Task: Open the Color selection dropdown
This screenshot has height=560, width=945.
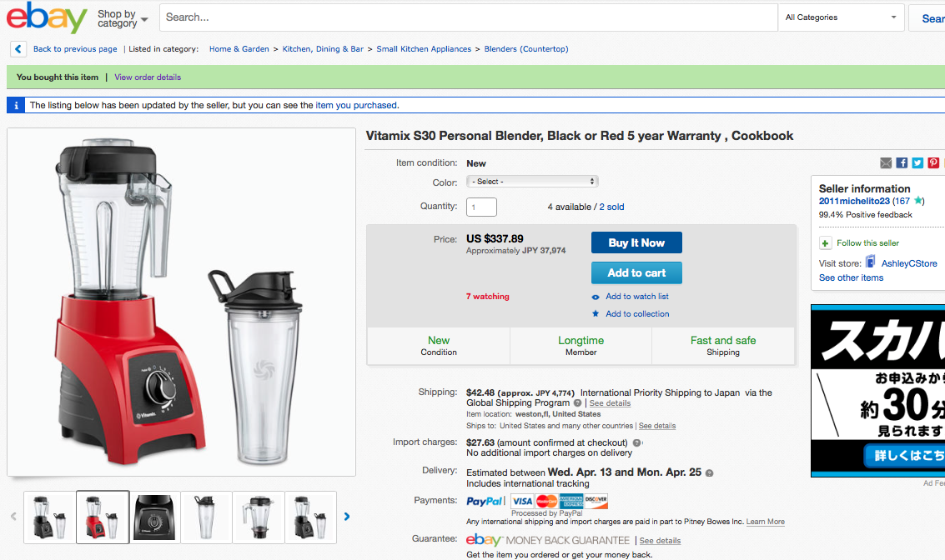Action: 532,181
